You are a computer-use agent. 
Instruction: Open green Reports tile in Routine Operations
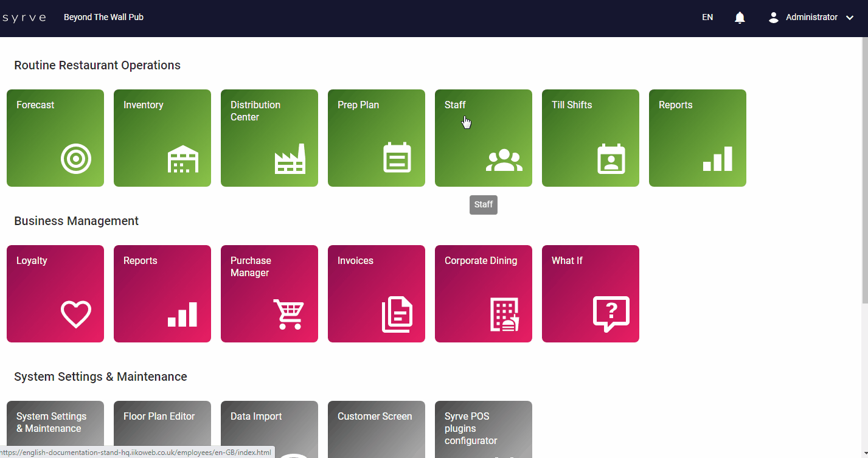click(697, 138)
